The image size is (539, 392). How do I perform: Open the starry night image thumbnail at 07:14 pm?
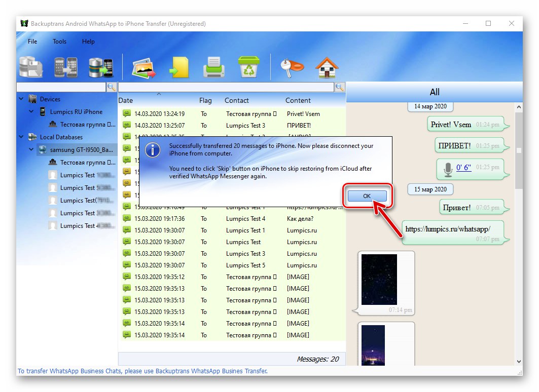coord(379,280)
